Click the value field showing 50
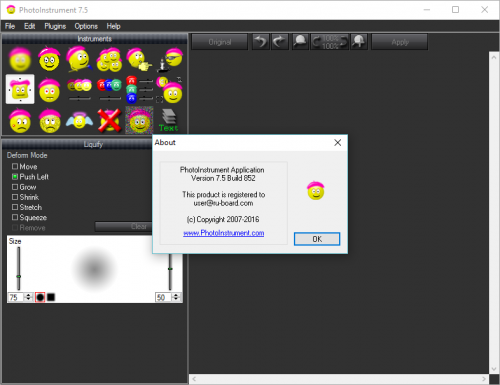The image size is (500, 385). coord(163,297)
